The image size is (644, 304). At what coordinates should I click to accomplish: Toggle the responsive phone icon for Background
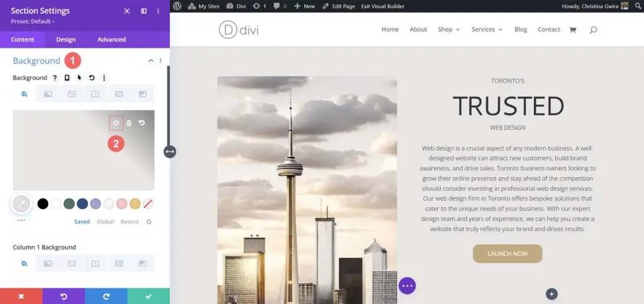67,77
